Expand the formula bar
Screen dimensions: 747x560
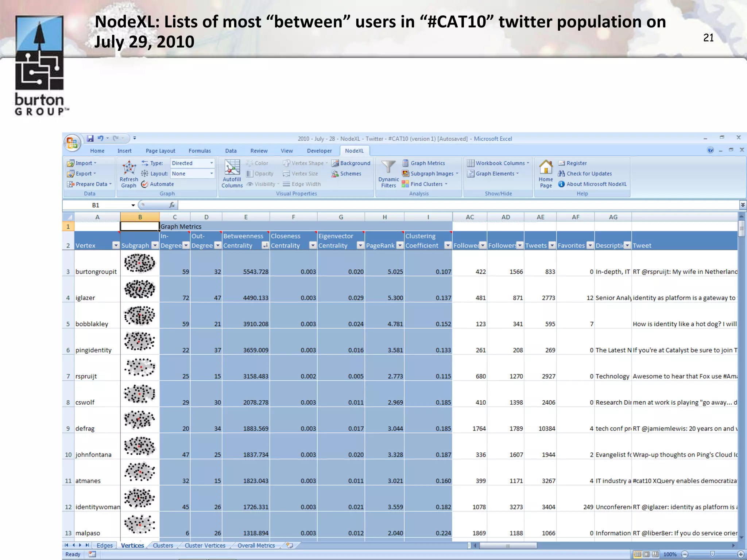pos(743,205)
